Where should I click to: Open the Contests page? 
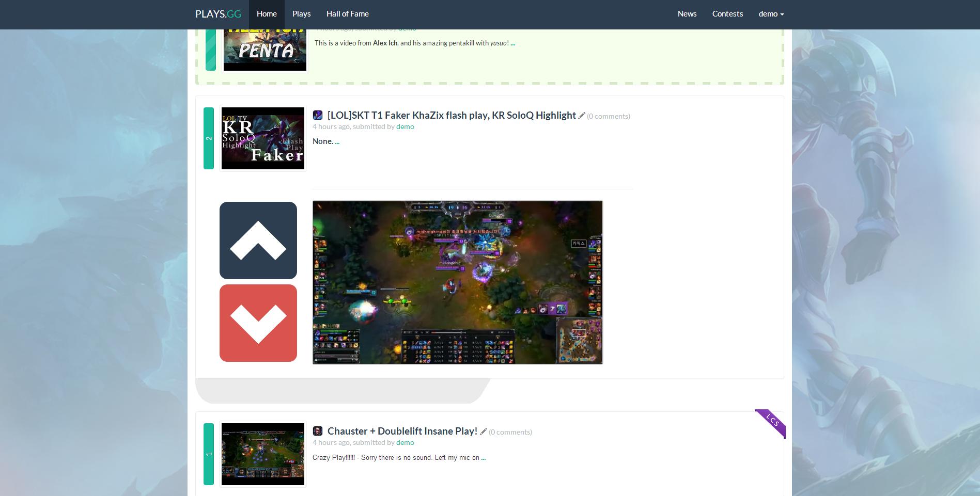pos(727,14)
